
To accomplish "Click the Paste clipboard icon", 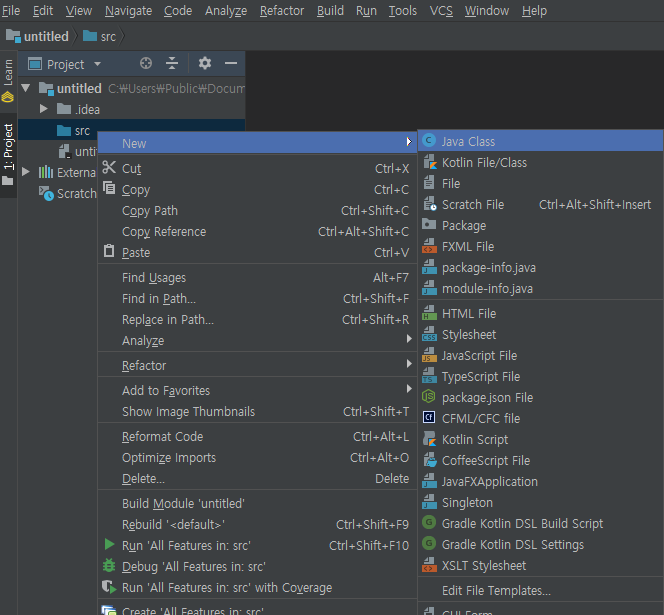I will 109,251.
